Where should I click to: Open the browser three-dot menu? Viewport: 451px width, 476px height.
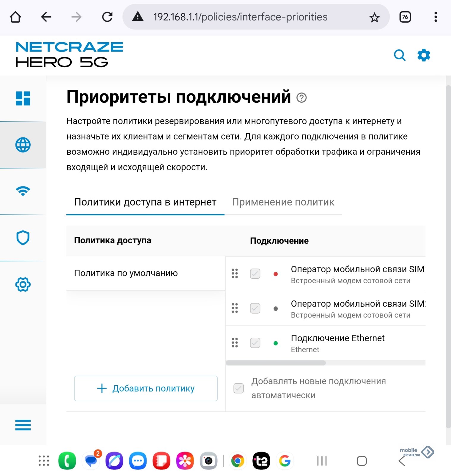click(x=436, y=17)
